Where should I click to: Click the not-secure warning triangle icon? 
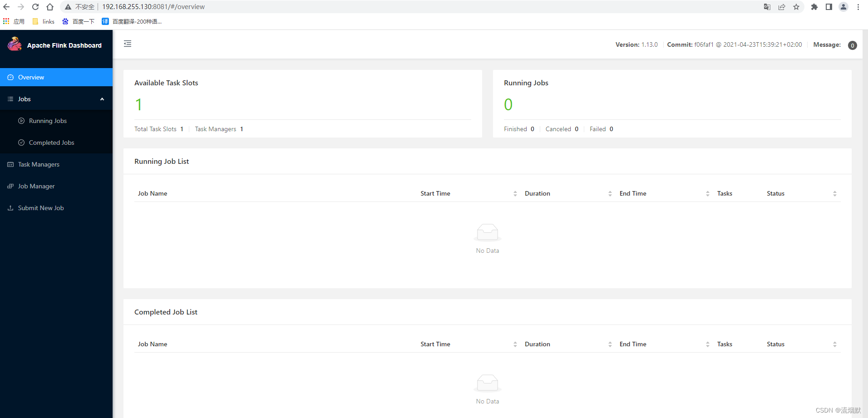point(68,7)
